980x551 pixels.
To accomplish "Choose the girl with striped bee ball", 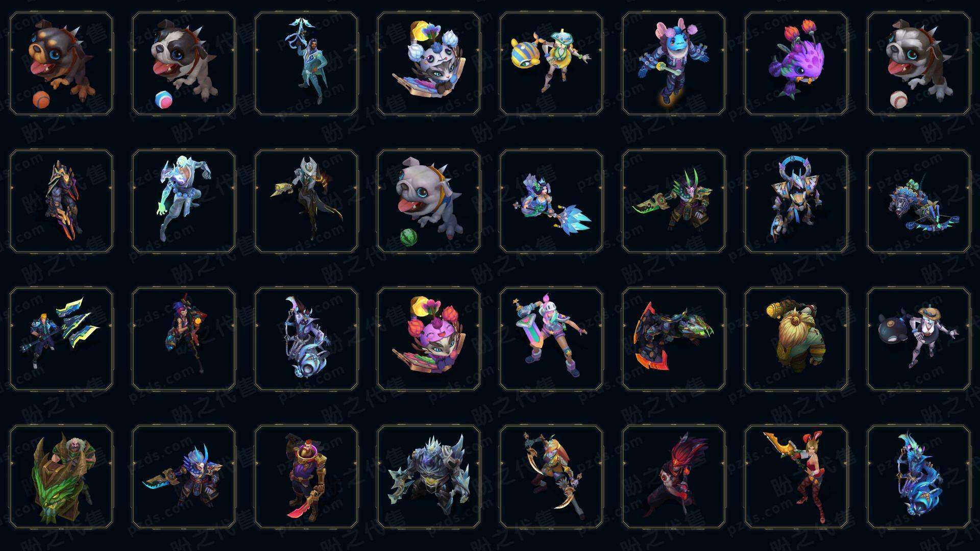I will 551,64.
